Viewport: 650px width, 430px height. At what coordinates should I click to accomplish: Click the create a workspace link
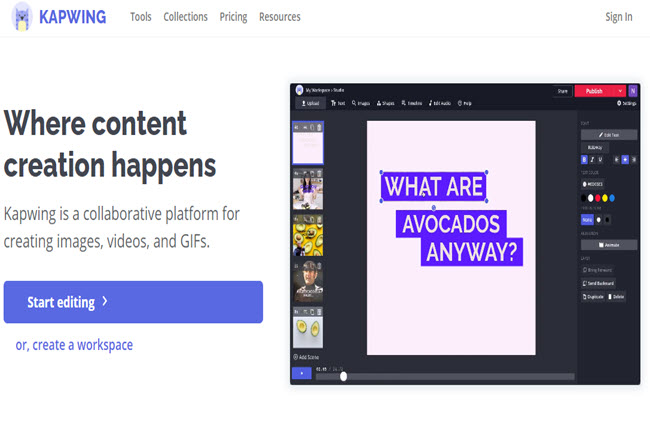click(74, 345)
